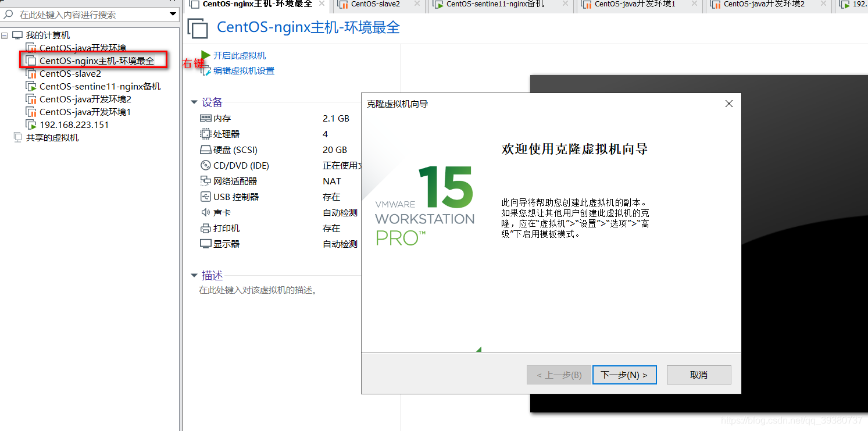Click the 共享的虚拟机 icon
The height and width of the screenshot is (431, 868).
coord(17,137)
